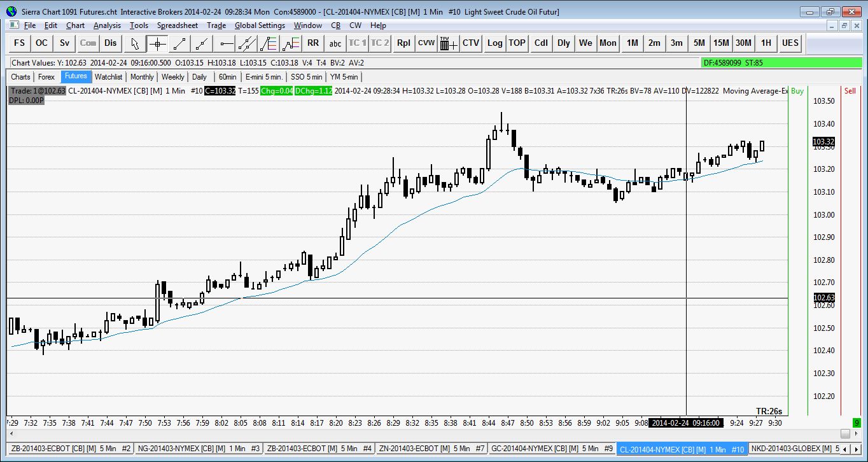Open the Analysis menu
The image size is (868, 462).
coord(107,25)
